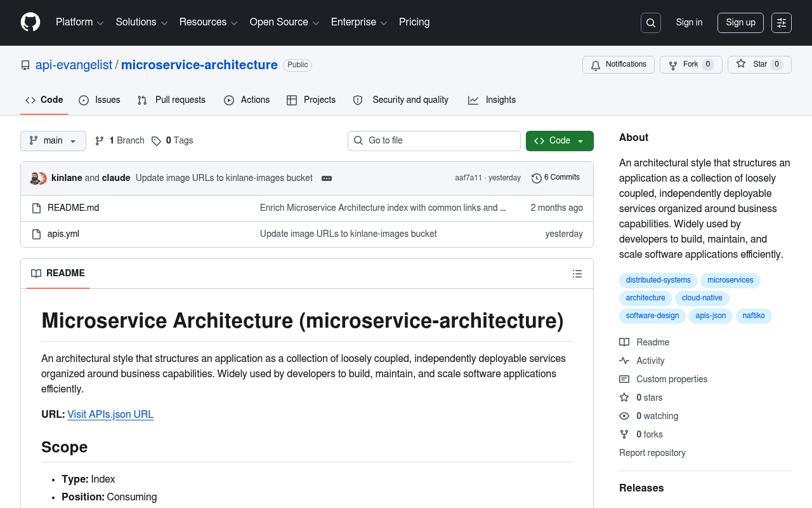Open the Security and quality tab
This screenshot has width=812, height=508.
pyautogui.click(x=401, y=100)
